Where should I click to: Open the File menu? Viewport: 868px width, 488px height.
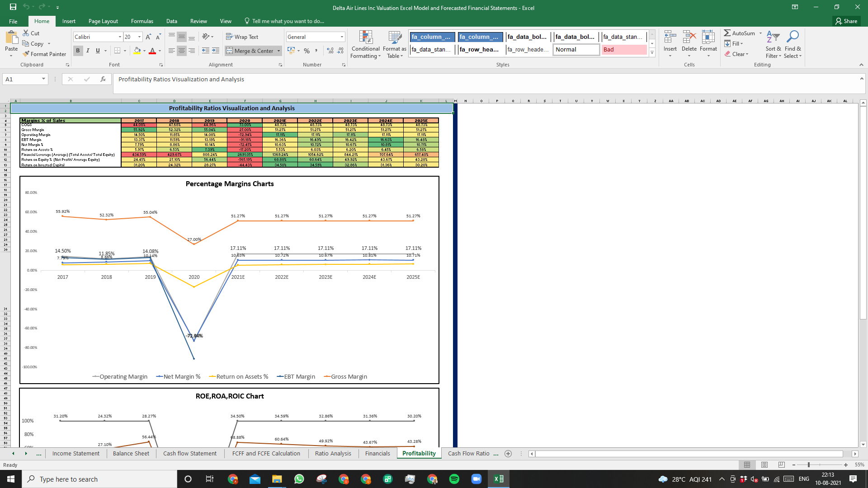[13, 21]
